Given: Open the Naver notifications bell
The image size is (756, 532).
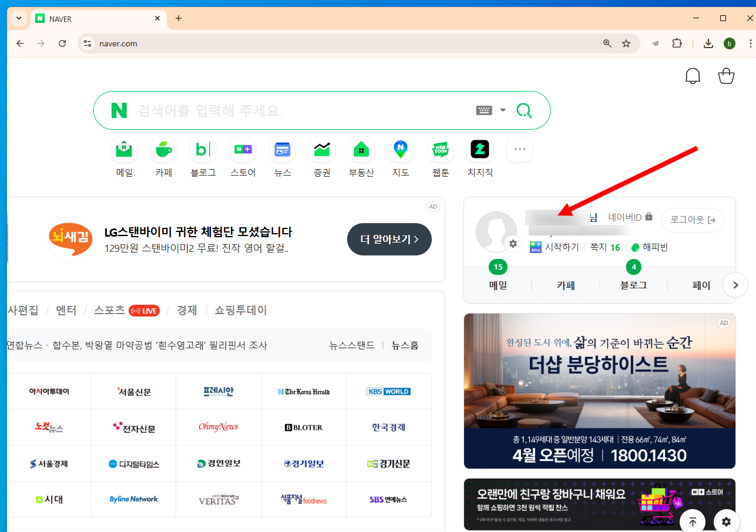Looking at the screenshot, I should (x=693, y=76).
